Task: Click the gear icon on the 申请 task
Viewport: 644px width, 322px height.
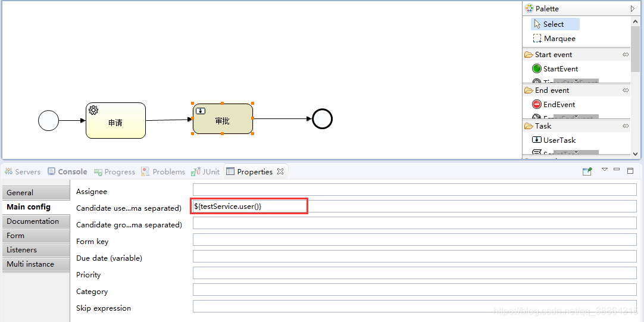Action: tap(93, 110)
